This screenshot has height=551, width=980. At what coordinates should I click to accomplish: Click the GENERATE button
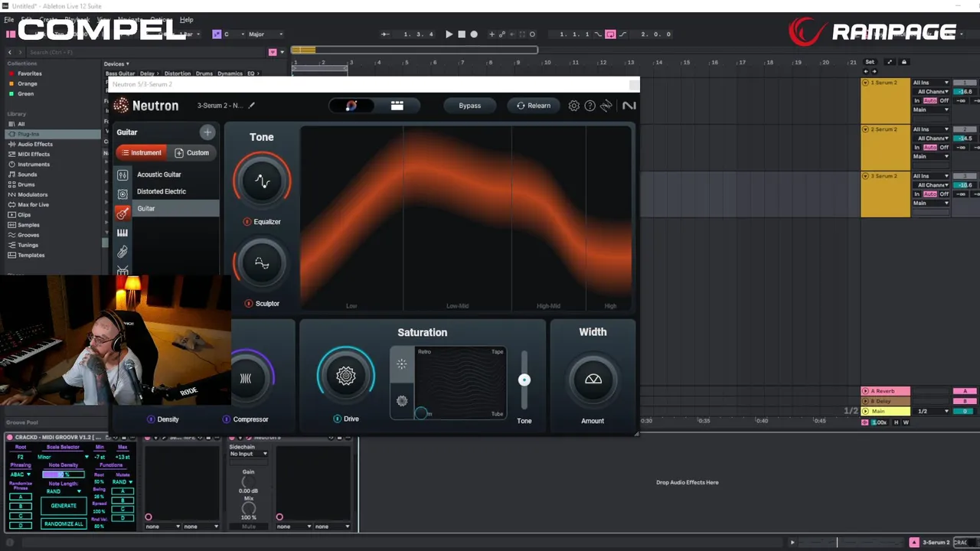click(64, 506)
